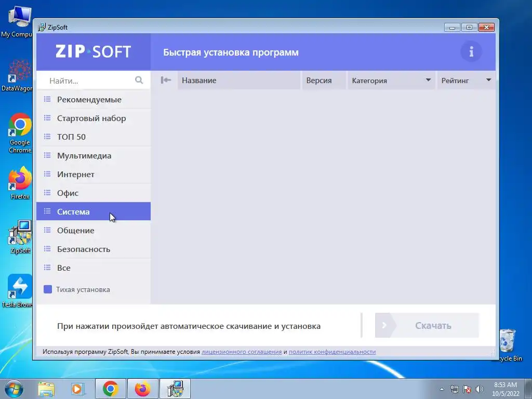Click list icon beside Все
Image resolution: width=532 pixels, height=399 pixels.
pos(47,268)
